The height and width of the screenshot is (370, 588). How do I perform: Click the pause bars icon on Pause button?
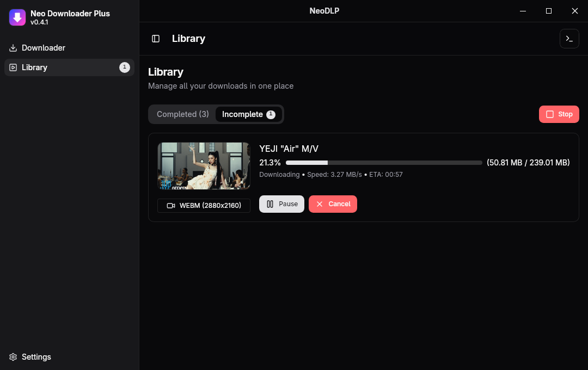coord(270,203)
